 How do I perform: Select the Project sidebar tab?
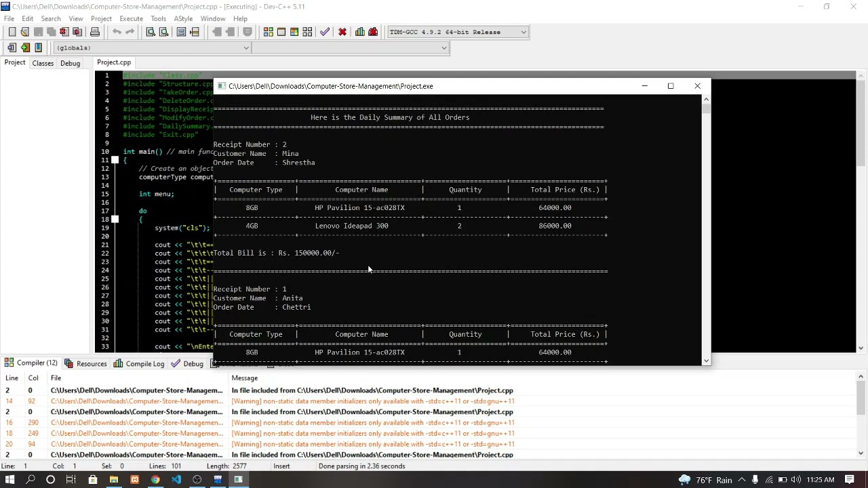click(x=15, y=62)
